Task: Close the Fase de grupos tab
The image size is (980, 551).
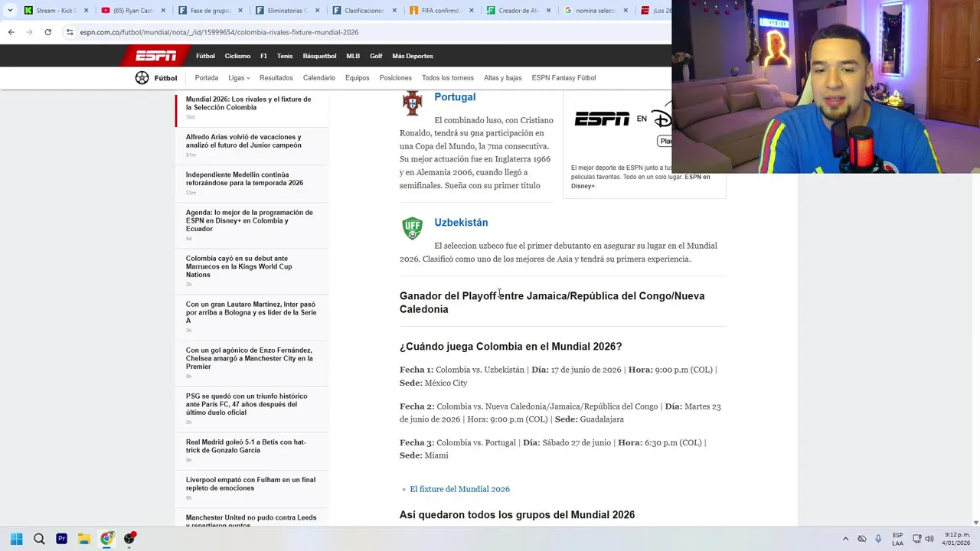Action: click(240, 11)
